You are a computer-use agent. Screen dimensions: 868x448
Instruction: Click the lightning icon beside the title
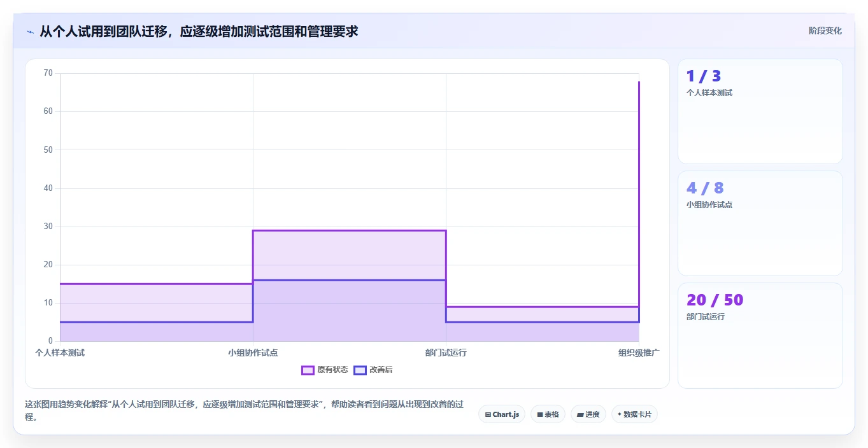point(30,32)
